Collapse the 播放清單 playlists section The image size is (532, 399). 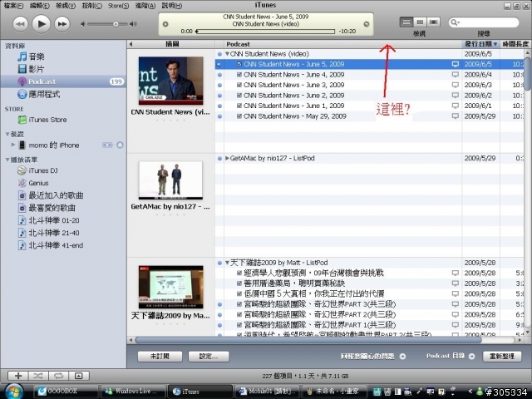pos(7,160)
